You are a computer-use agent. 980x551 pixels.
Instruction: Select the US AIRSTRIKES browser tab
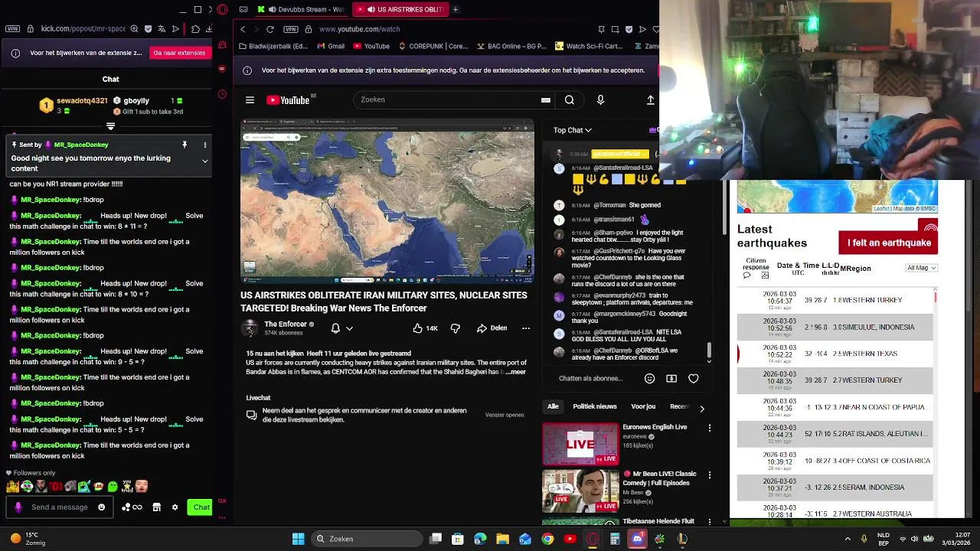[399, 9]
